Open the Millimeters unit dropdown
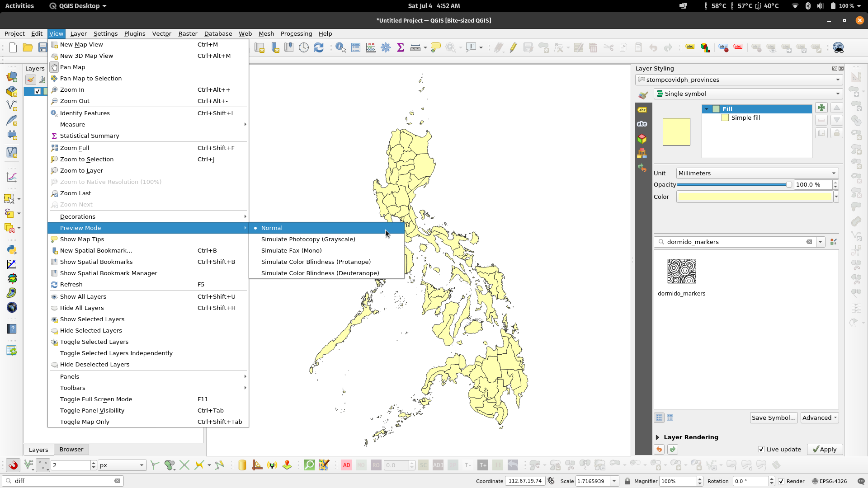The image size is (868, 488). coord(757,174)
